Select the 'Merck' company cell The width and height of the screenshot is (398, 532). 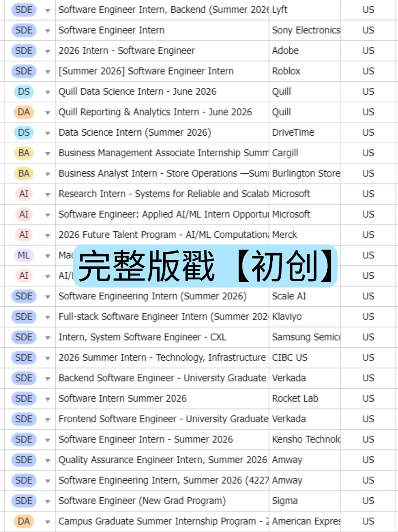click(x=305, y=235)
